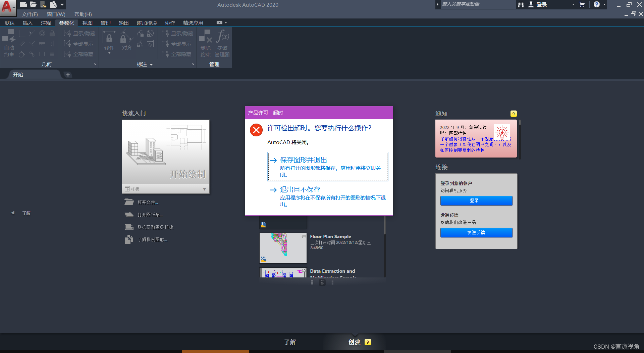Open the Autodesk App Store cart icon
The image size is (644, 353).
582,4
